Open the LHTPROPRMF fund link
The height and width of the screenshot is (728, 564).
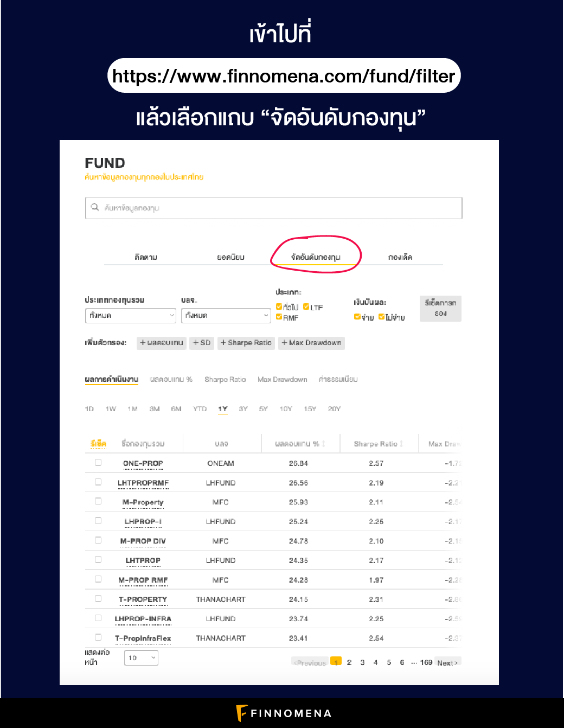[143, 483]
